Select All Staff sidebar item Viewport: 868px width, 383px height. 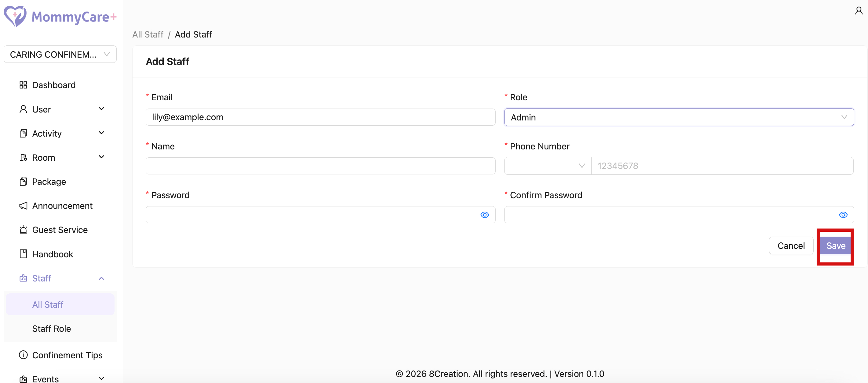[x=48, y=304]
